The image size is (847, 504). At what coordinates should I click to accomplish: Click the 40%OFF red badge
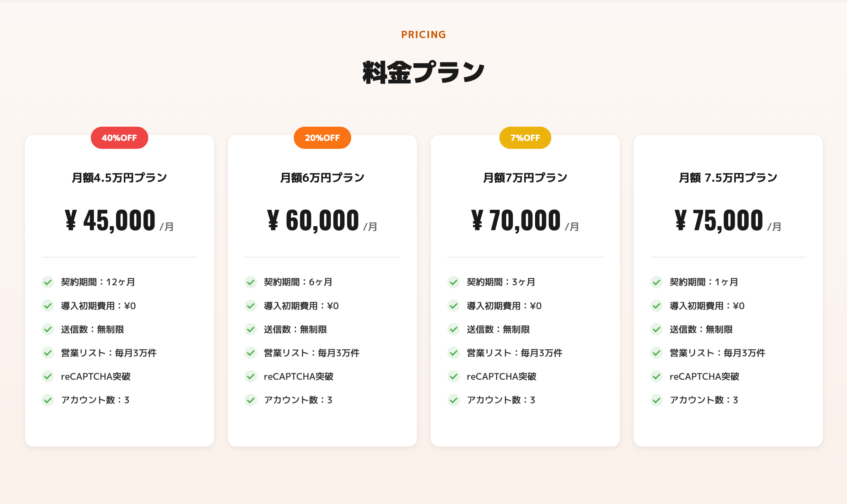(x=119, y=138)
